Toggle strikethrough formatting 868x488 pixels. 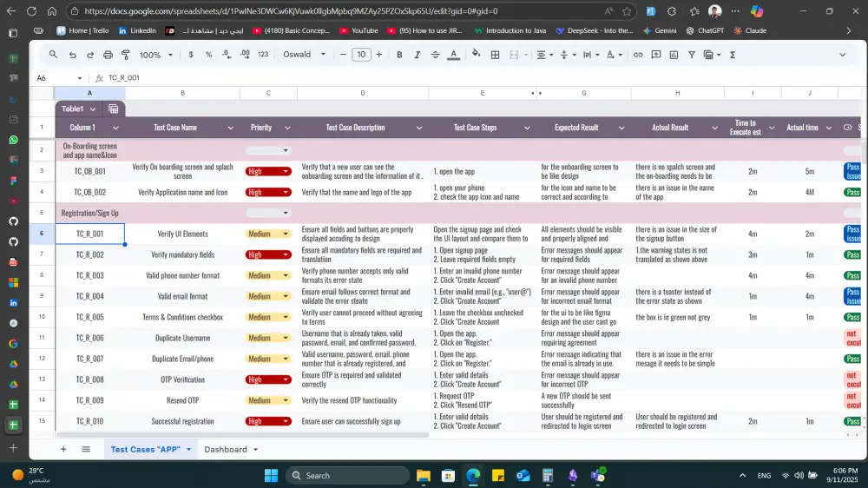tap(435, 55)
